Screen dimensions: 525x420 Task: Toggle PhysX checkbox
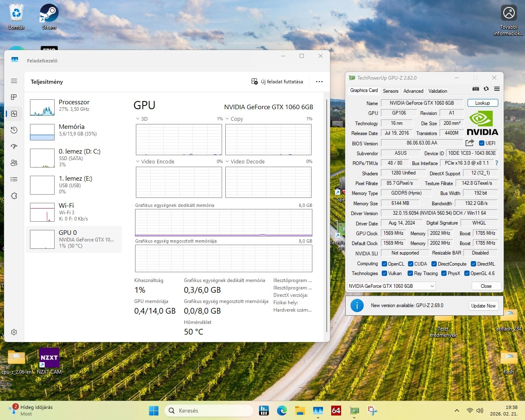[x=444, y=273]
